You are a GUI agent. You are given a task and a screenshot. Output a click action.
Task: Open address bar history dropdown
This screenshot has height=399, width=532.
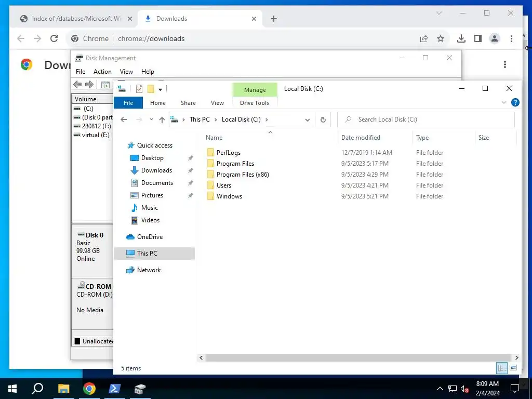308,120
